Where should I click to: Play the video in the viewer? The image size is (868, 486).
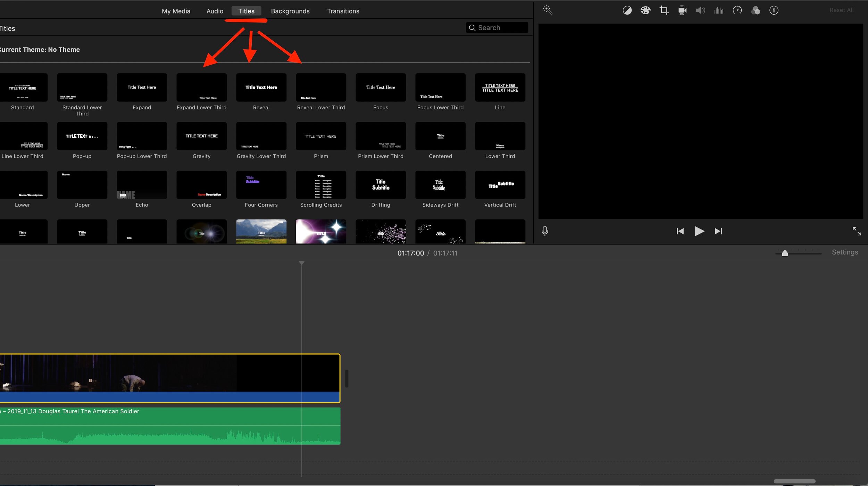(x=699, y=231)
